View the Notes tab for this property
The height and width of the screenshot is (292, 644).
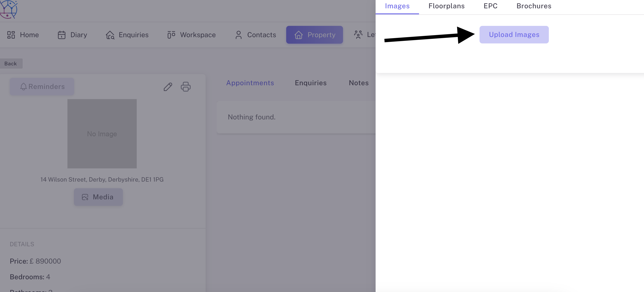[358, 83]
